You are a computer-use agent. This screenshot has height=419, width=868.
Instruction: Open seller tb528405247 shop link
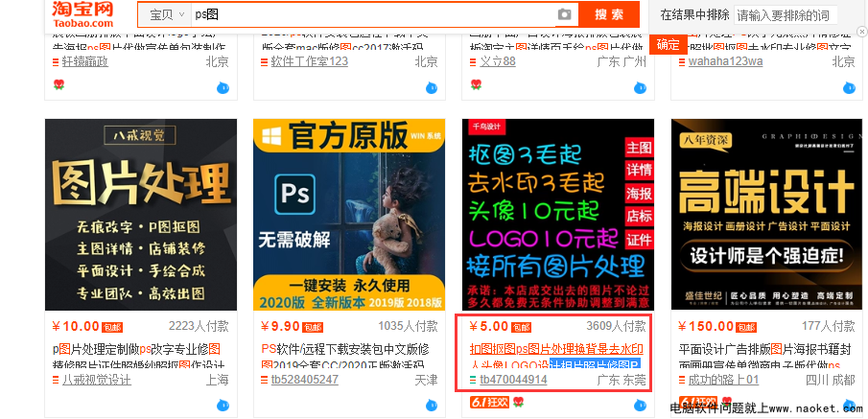click(x=304, y=380)
